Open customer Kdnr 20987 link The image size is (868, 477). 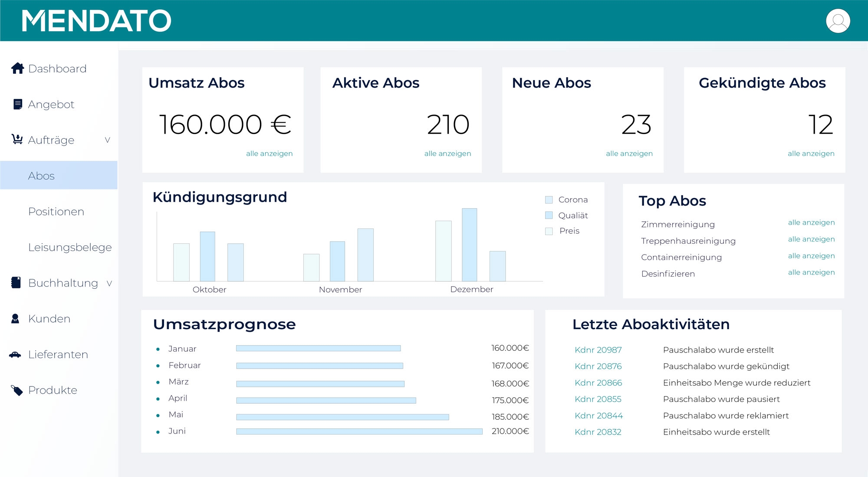(598, 350)
